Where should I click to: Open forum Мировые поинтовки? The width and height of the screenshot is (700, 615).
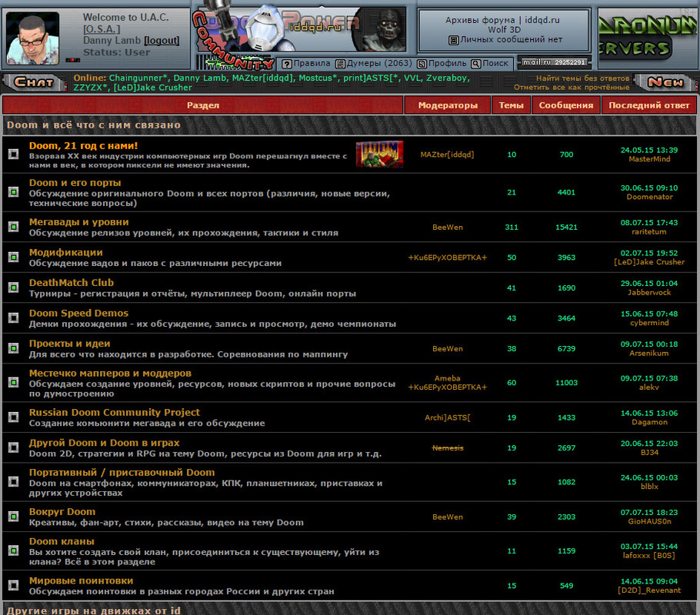coord(82,580)
